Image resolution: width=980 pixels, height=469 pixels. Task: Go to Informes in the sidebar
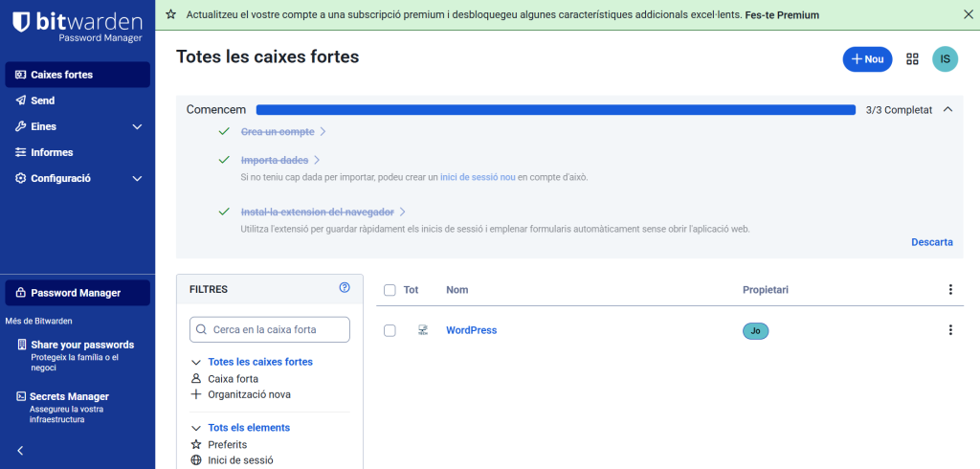tap(52, 152)
